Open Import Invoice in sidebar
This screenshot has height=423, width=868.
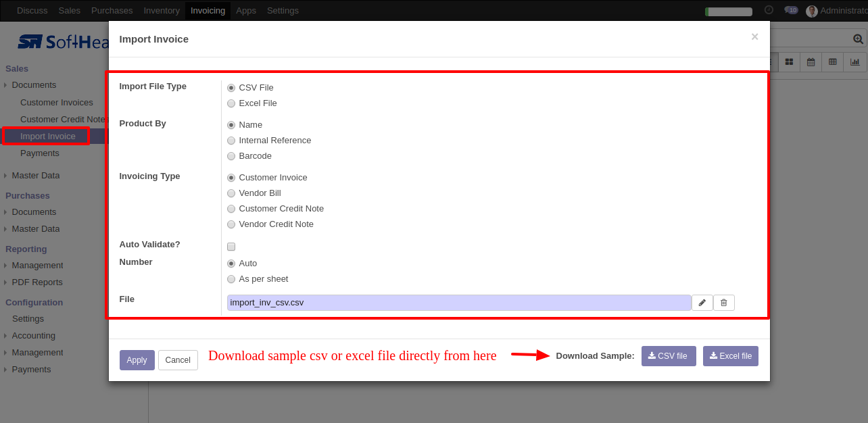click(48, 136)
